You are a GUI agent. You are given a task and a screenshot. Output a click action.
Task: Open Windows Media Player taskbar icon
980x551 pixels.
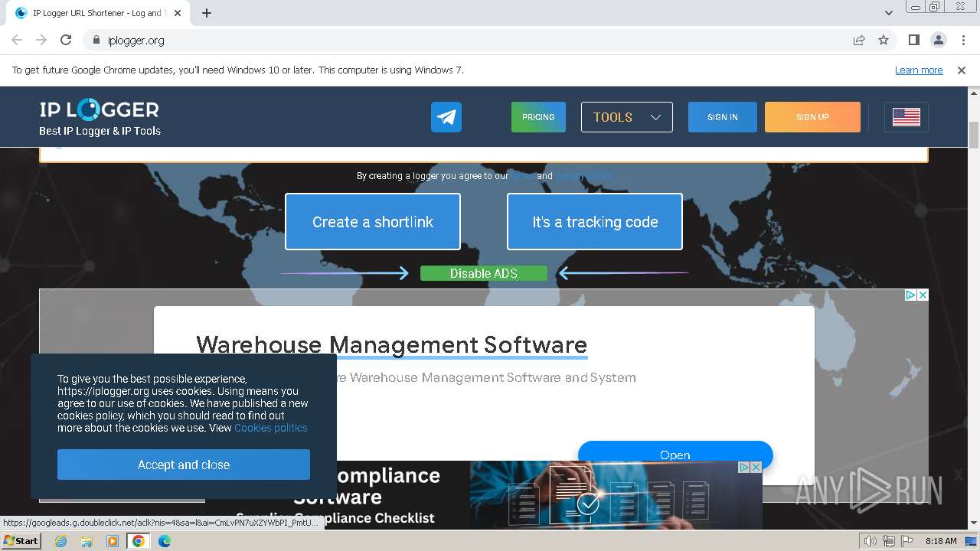tap(113, 541)
